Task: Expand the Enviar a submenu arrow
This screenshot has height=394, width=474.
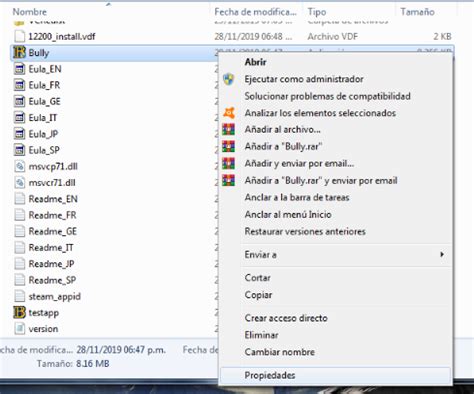Action: (442, 255)
